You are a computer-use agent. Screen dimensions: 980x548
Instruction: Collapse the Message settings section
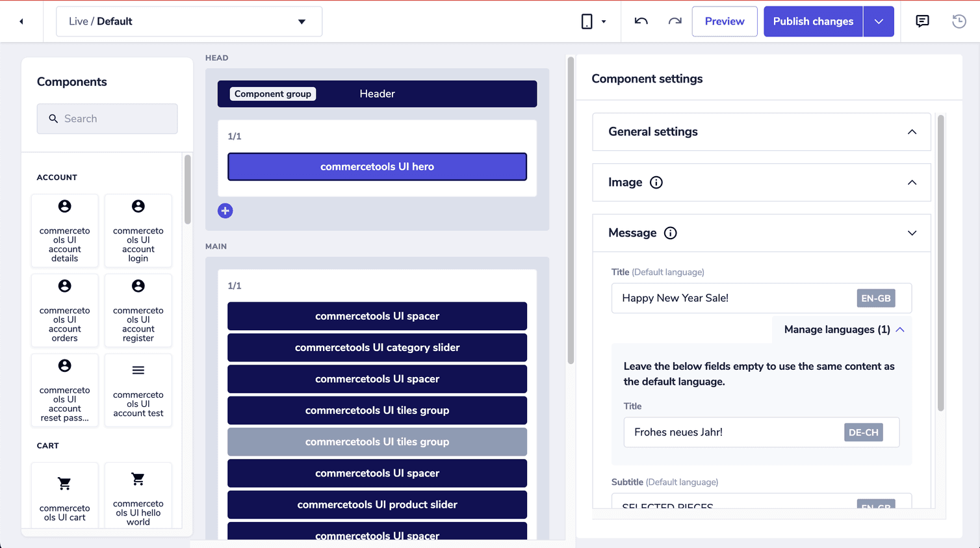point(912,233)
